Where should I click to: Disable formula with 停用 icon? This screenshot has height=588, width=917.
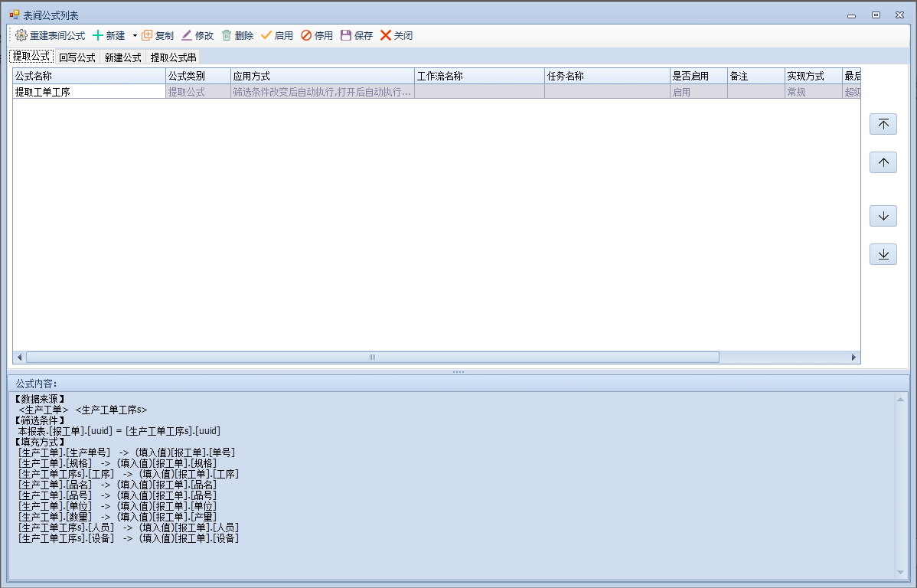[x=306, y=35]
